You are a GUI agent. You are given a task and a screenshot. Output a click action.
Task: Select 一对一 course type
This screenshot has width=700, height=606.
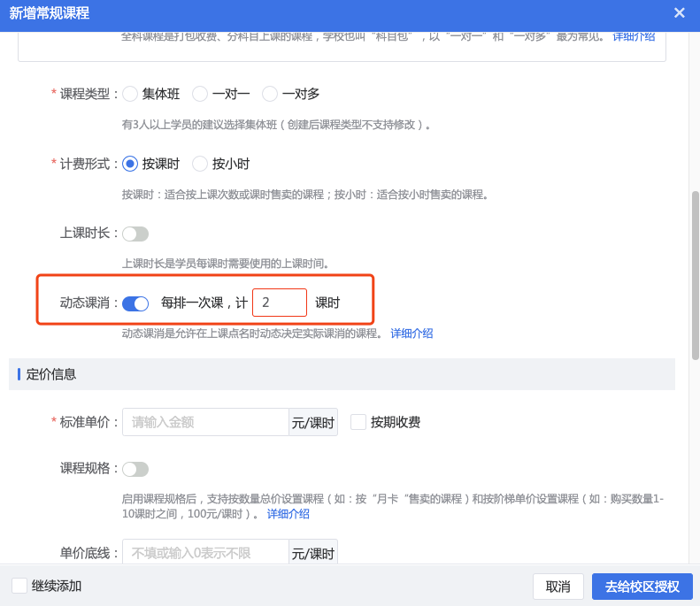click(200, 94)
